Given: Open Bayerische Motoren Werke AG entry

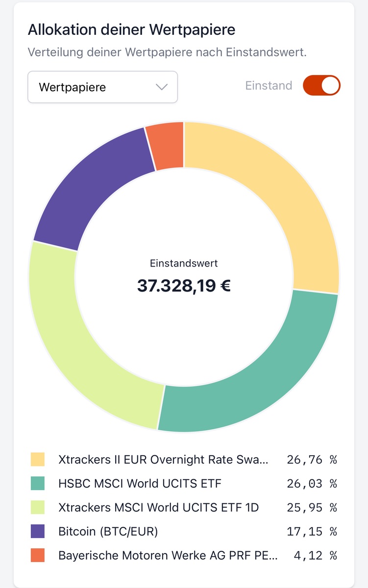Looking at the screenshot, I should [168, 555].
